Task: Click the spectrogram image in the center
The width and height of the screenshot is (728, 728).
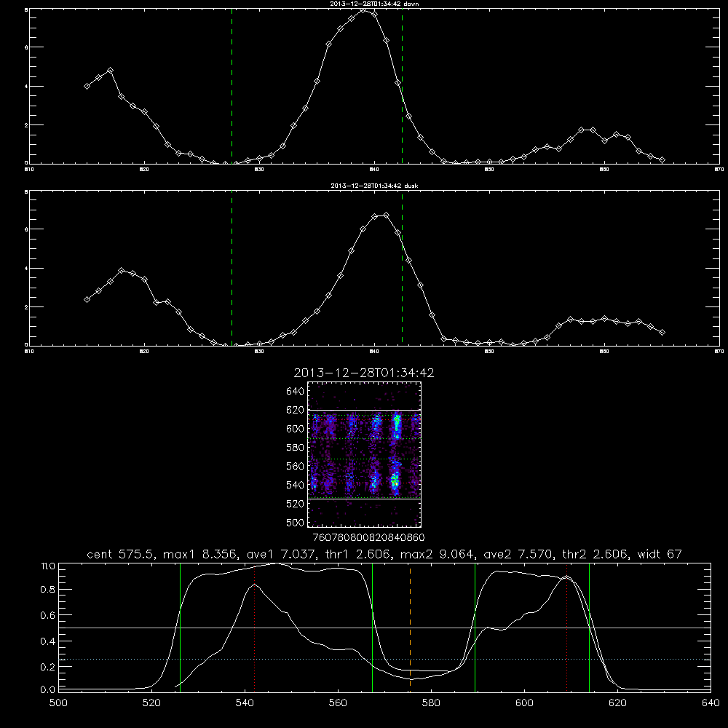Action: pyautogui.click(x=364, y=454)
